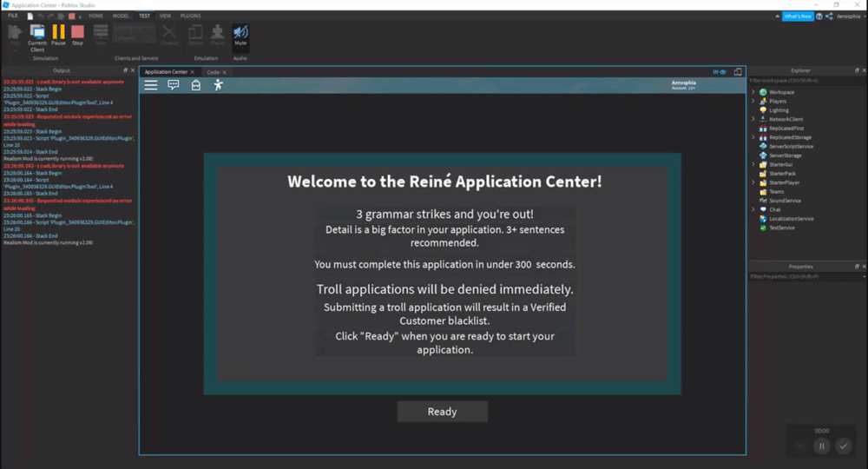Select the TestService checkmark icon
868x469 pixels.
tap(763, 228)
